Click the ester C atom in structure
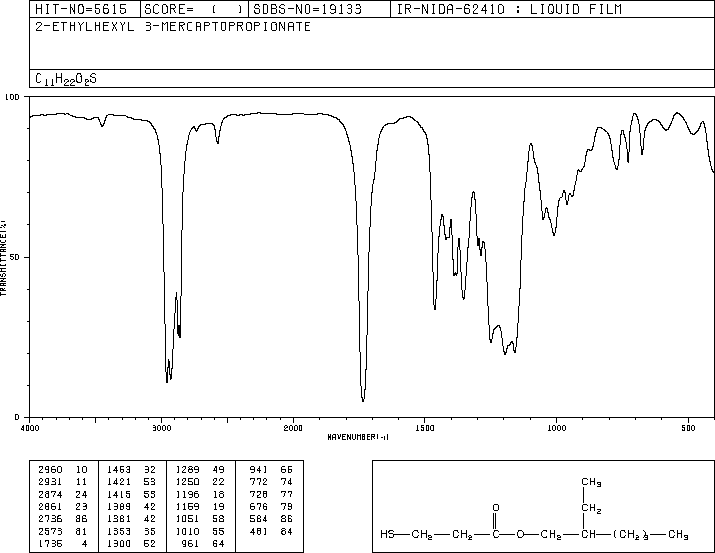This screenshot has height=553, width=715. [x=496, y=534]
